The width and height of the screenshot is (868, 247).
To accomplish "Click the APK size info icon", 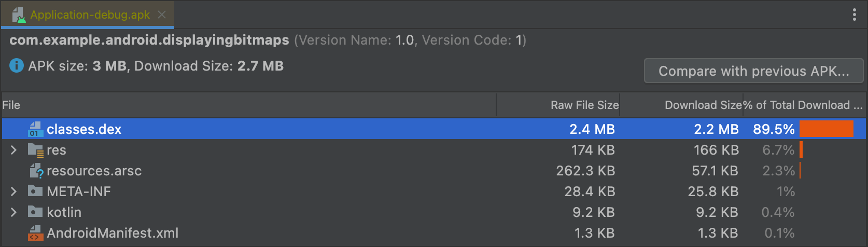I will (x=17, y=66).
